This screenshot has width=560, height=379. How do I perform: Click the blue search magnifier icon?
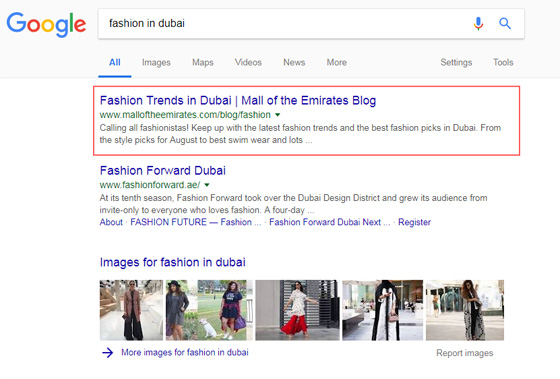505,24
